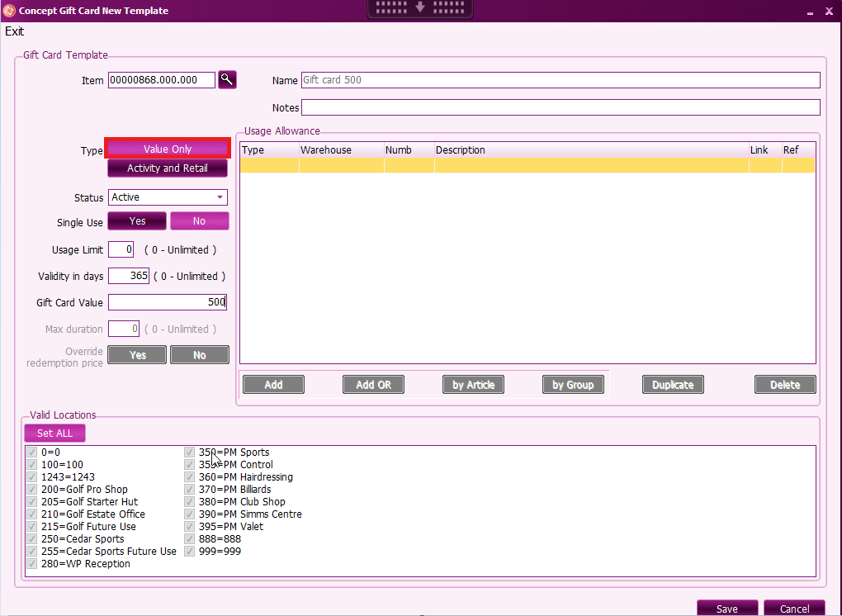842x616 pixels.
Task: Choose Yes for Override redemption price
Action: pos(137,355)
